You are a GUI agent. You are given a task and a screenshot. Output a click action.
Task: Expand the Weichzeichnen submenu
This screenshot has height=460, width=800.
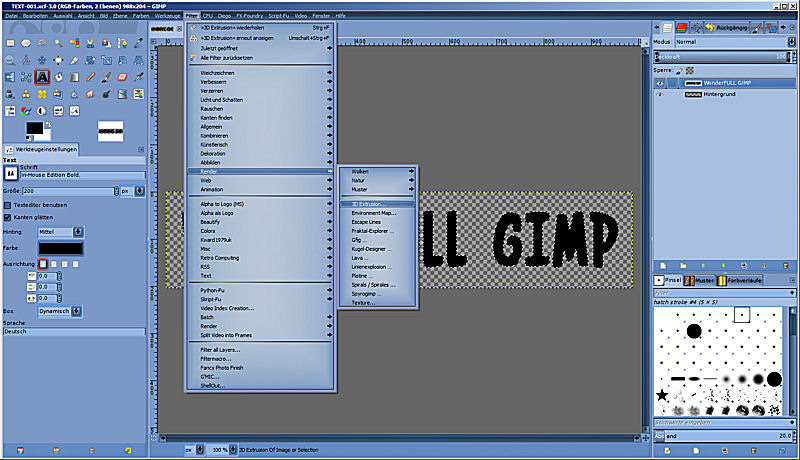pyautogui.click(x=260, y=73)
